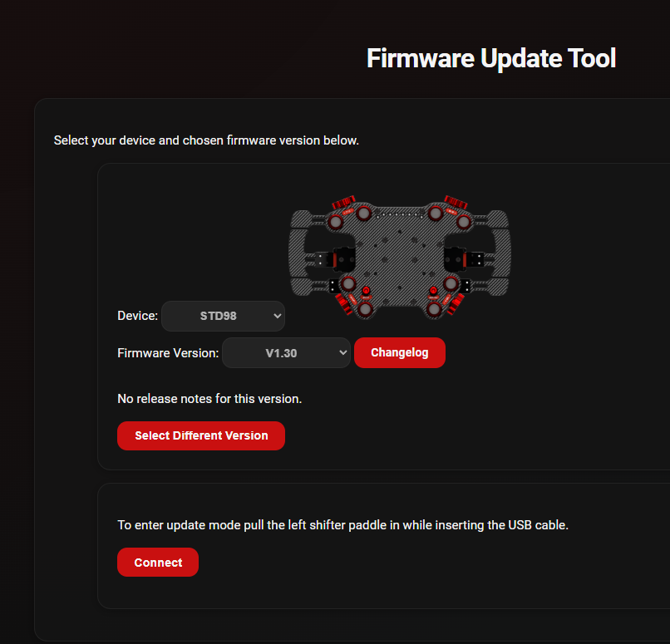Click the STD98 label in the device selector
Screen dimensions: 670x644
(219, 315)
